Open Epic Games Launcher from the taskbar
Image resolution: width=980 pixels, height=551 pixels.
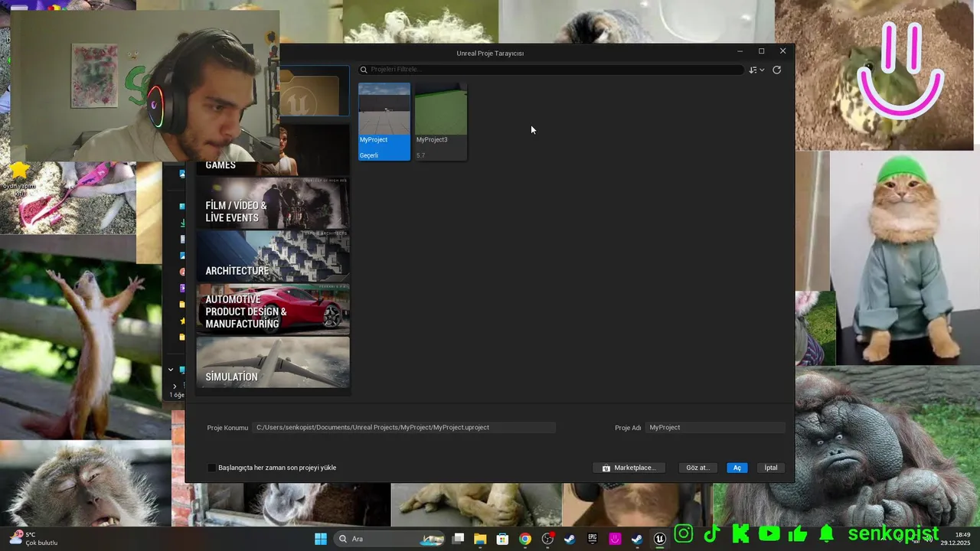(593, 539)
